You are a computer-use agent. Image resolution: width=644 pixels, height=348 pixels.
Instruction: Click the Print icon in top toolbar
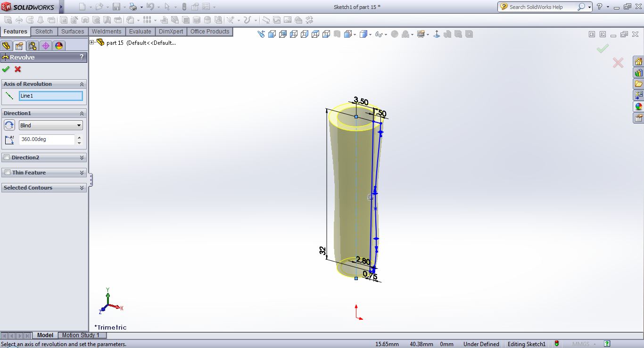pyautogui.click(x=133, y=7)
